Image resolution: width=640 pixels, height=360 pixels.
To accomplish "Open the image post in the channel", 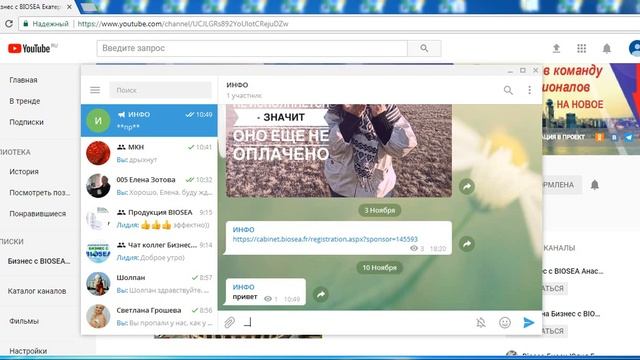I will 339,151.
